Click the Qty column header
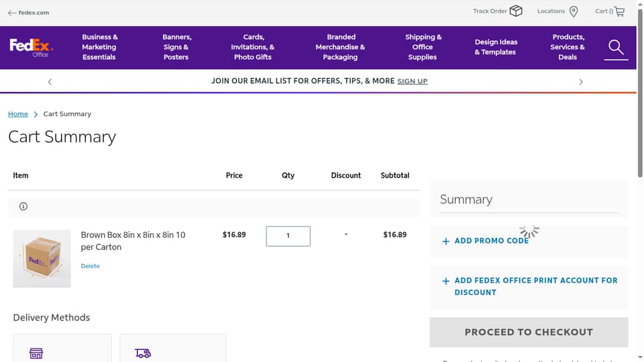This screenshot has width=644, height=362. click(288, 175)
